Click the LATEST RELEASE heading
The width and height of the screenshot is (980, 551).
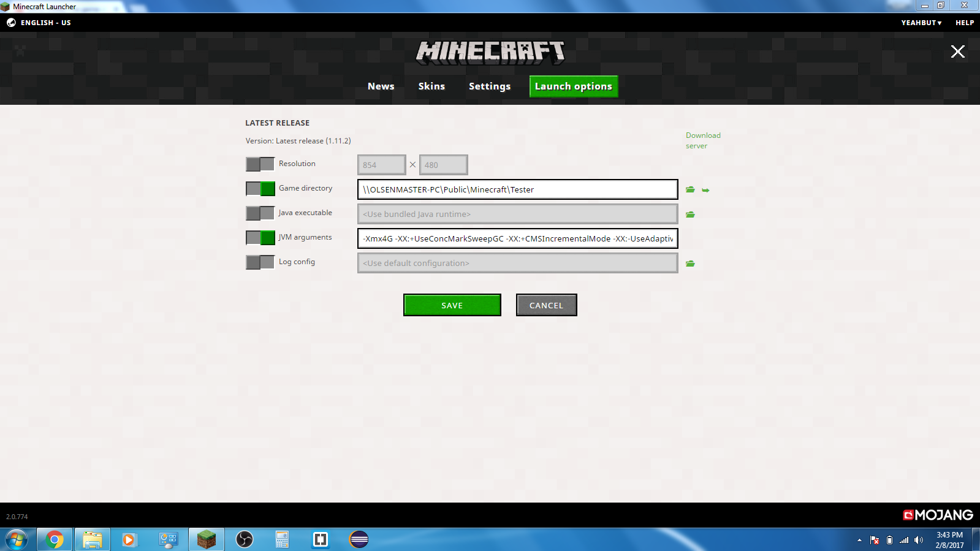point(278,123)
